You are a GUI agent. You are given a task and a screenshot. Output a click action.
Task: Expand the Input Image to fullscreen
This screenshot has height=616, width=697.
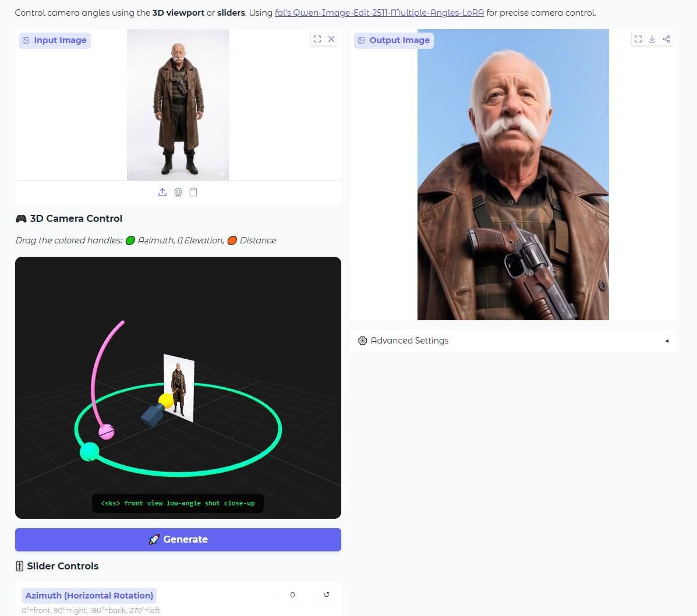click(317, 39)
